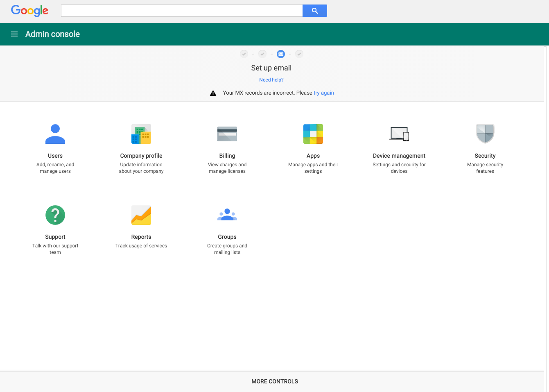Select the blue email setup step icon
The image size is (549, 392).
click(281, 54)
